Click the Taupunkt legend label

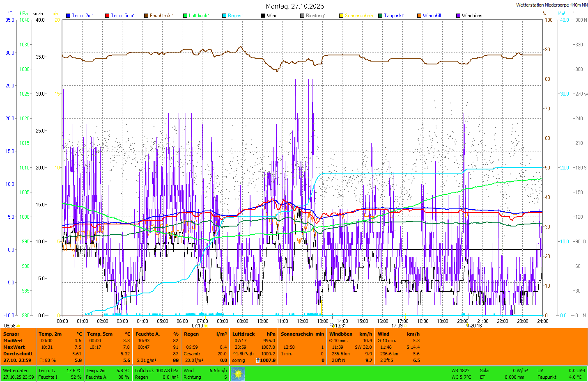click(394, 16)
